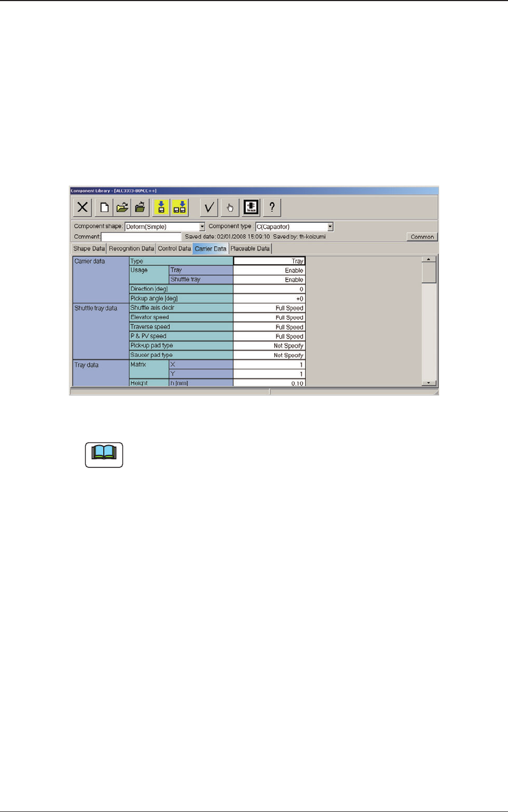508x812 pixels.
Task: Click the vertical scrollbar thumb
Action: [x=429, y=272]
